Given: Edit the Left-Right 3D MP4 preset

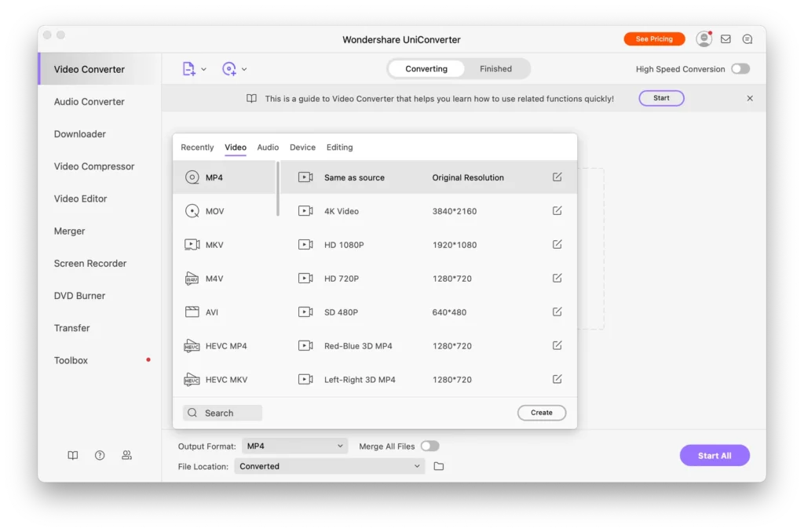Looking at the screenshot, I should click(x=557, y=379).
